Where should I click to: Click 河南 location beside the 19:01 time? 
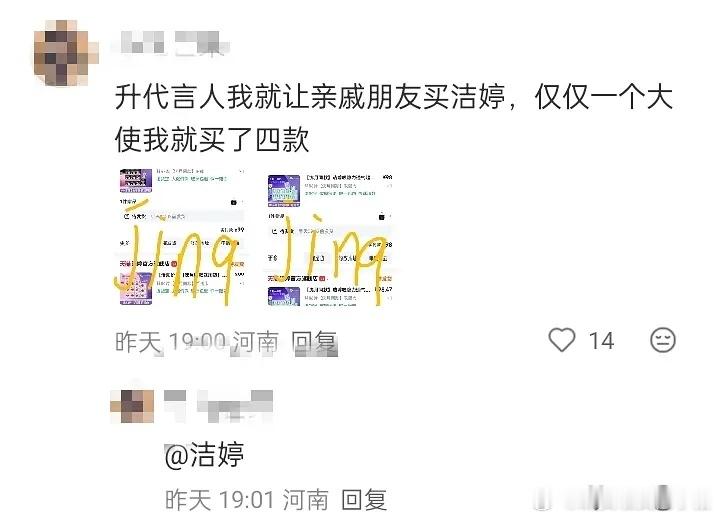(x=305, y=500)
